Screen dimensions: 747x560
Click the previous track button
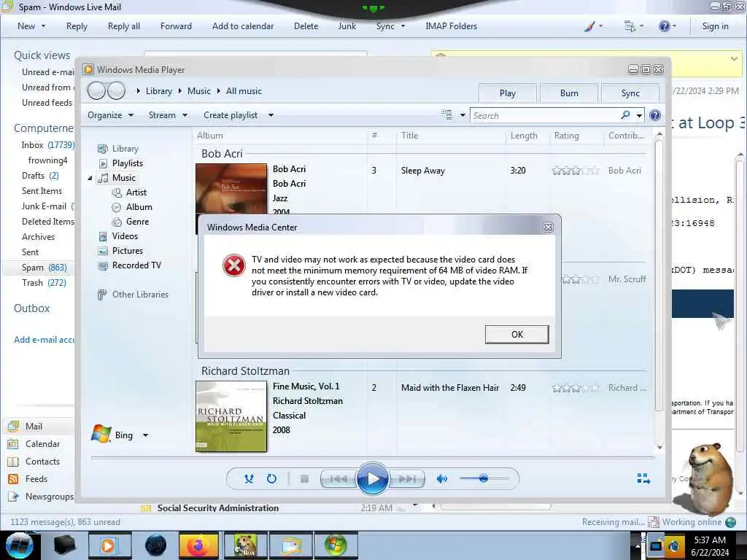click(338, 478)
